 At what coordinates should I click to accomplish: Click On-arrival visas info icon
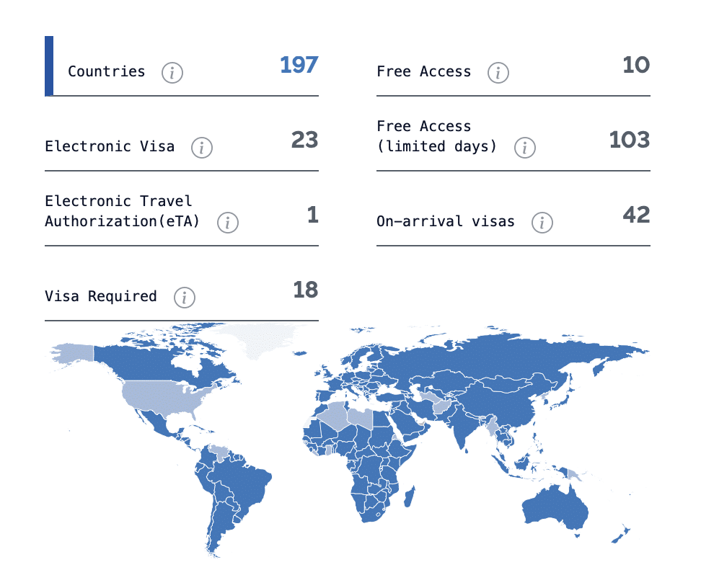pos(542,223)
